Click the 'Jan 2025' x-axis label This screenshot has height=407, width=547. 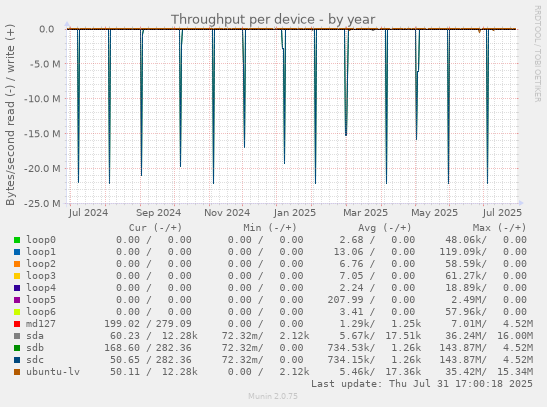(295, 213)
